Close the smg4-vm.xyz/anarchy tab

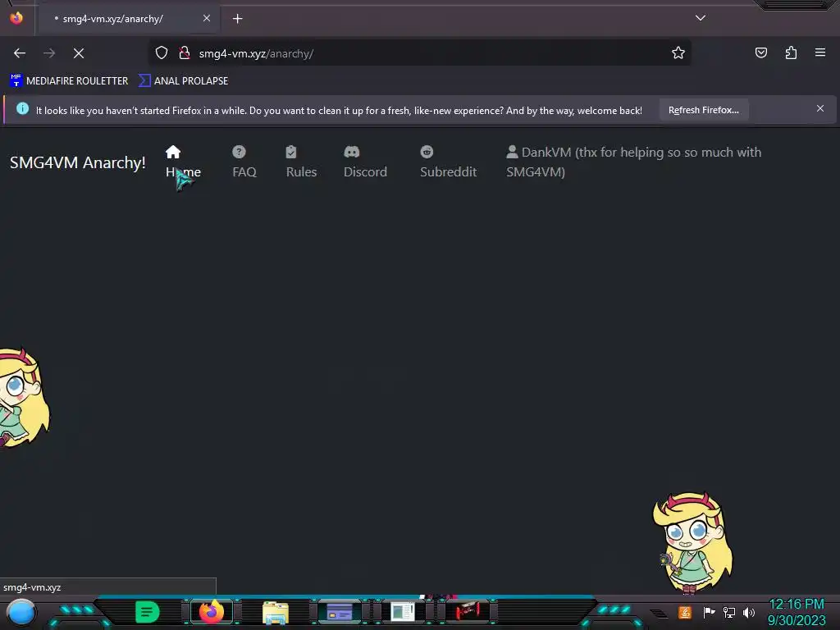click(206, 18)
